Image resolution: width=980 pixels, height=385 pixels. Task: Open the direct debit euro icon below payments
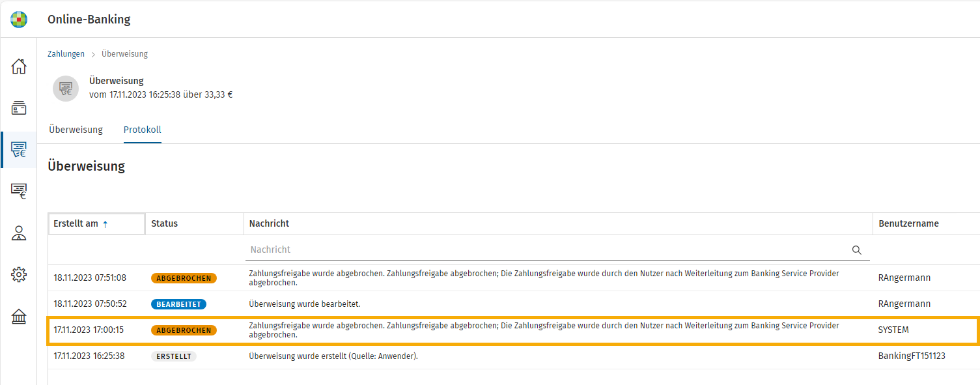click(19, 191)
